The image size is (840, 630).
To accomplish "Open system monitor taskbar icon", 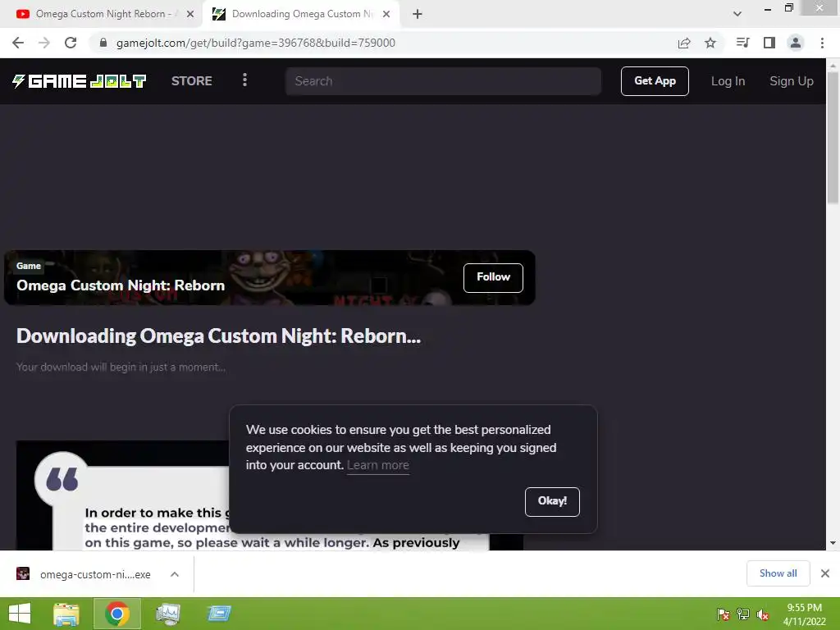I will coord(168,614).
